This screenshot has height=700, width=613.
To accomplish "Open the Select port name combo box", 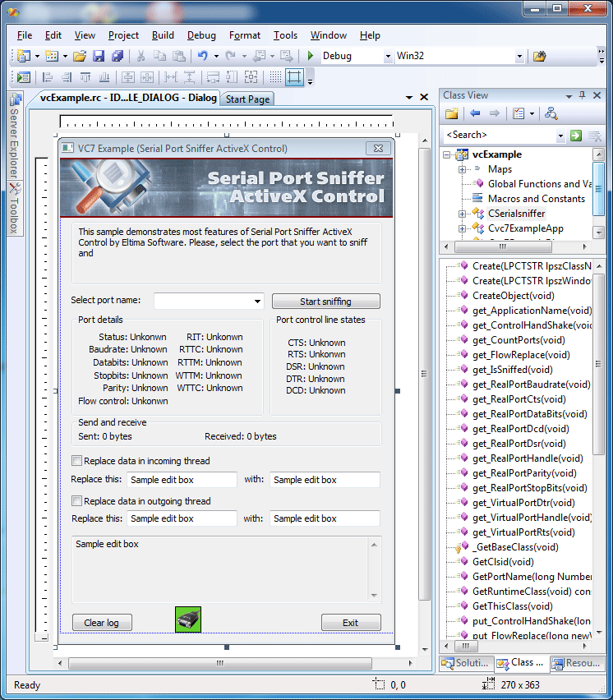I will point(258,302).
